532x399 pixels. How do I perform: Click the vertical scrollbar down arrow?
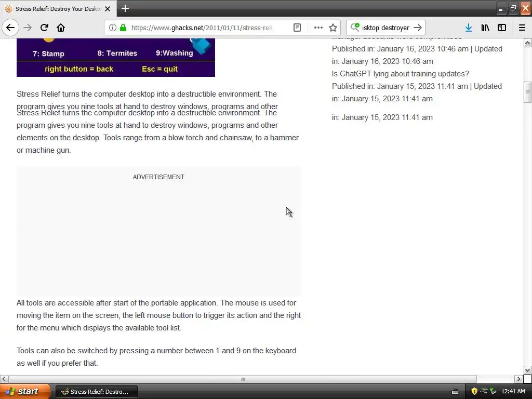[x=528, y=370]
